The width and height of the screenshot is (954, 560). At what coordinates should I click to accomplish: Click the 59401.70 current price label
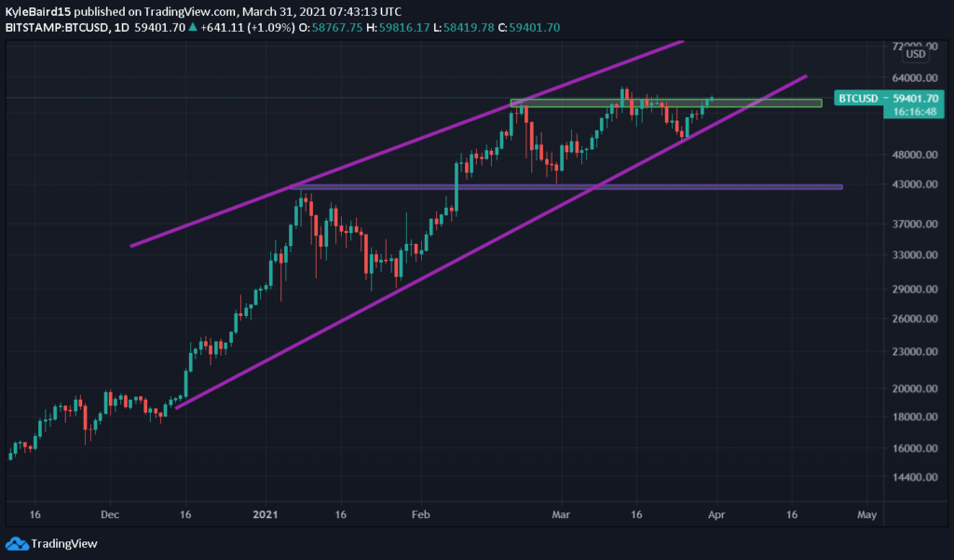pos(916,99)
